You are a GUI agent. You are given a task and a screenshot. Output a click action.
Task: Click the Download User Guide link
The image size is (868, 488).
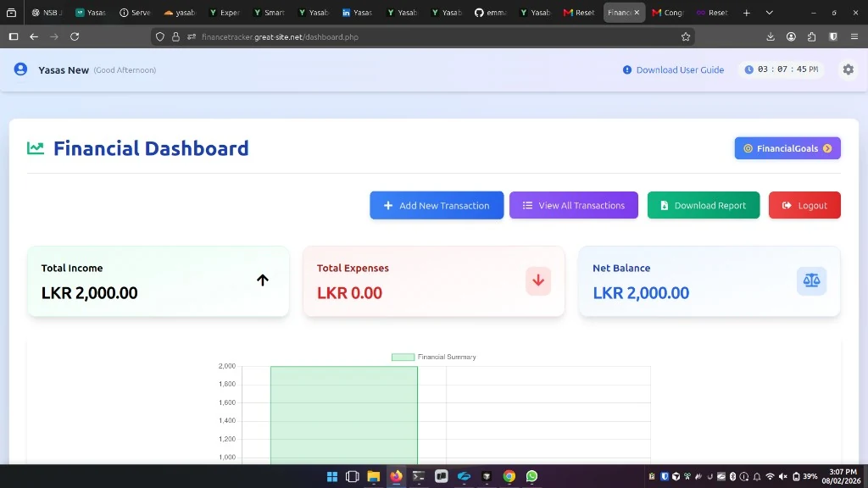pyautogui.click(x=673, y=69)
